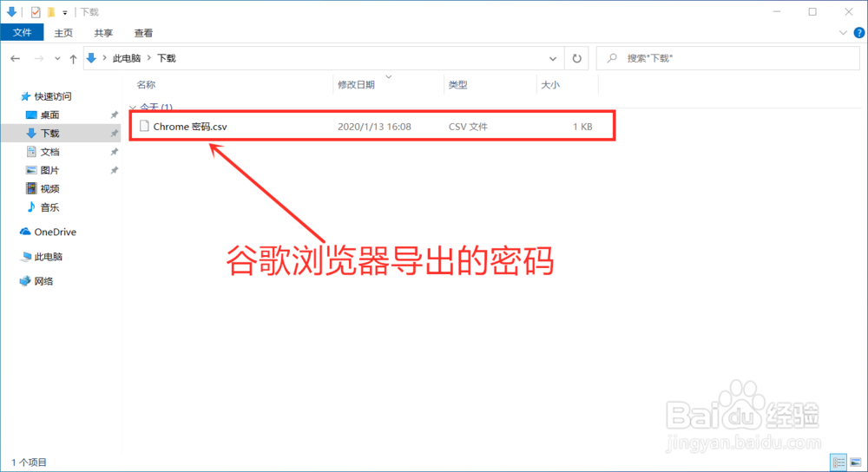The height and width of the screenshot is (472, 868).
Task: Expand the ribbon with the chevron
Action: pyautogui.click(x=843, y=33)
